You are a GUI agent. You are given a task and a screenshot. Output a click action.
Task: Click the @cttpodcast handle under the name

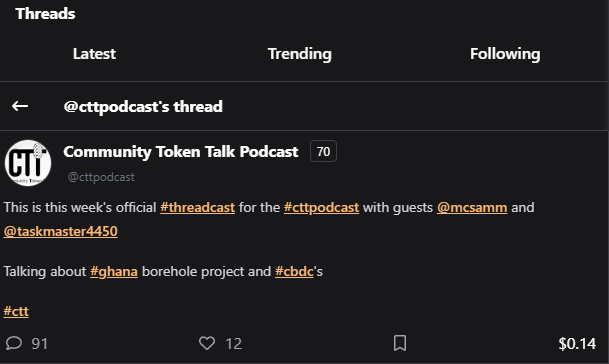(101, 177)
